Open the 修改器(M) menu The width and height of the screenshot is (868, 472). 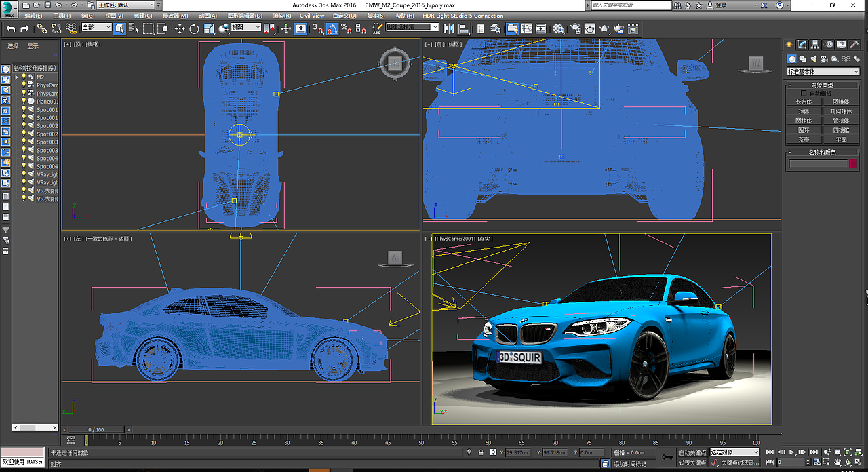pyautogui.click(x=176, y=16)
